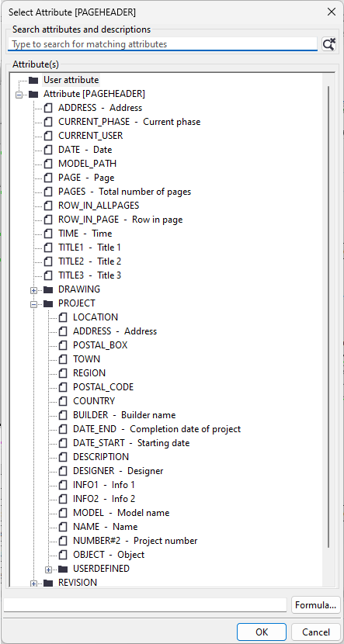Expand the DRAWING folder node
This screenshot has height=644, width=344.
33,290
